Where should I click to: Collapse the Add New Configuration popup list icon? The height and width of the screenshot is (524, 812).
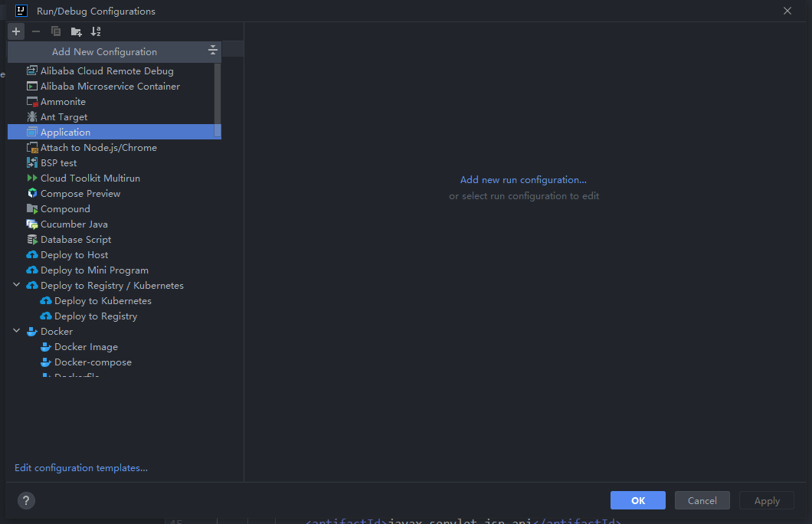pos(212,51)
